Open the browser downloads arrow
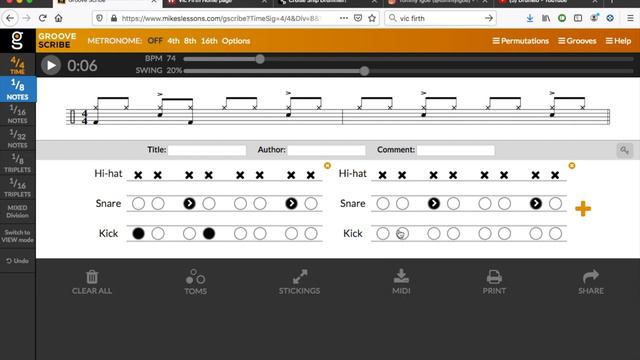The image size is (640, 360). (x=530, y=18)
